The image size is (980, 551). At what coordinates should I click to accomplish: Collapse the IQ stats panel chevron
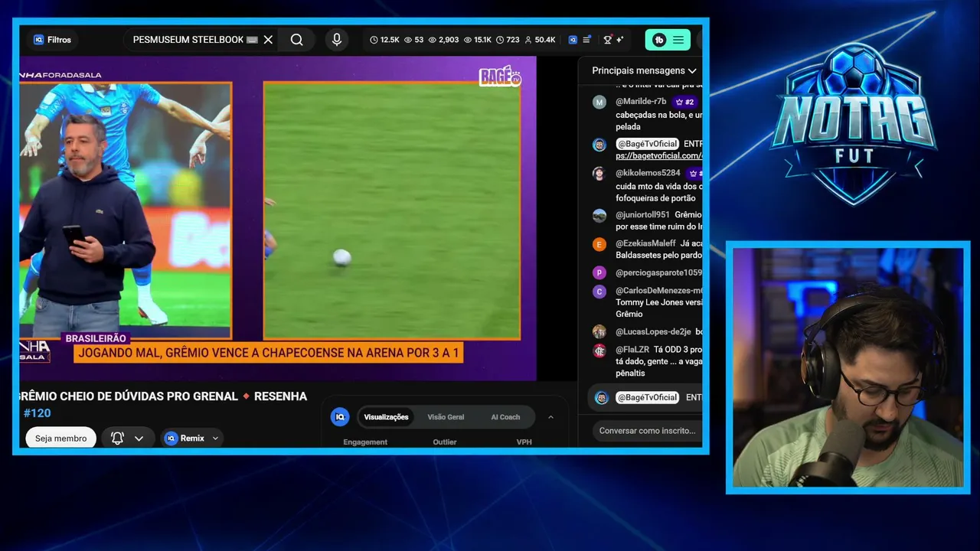point(550,417)
